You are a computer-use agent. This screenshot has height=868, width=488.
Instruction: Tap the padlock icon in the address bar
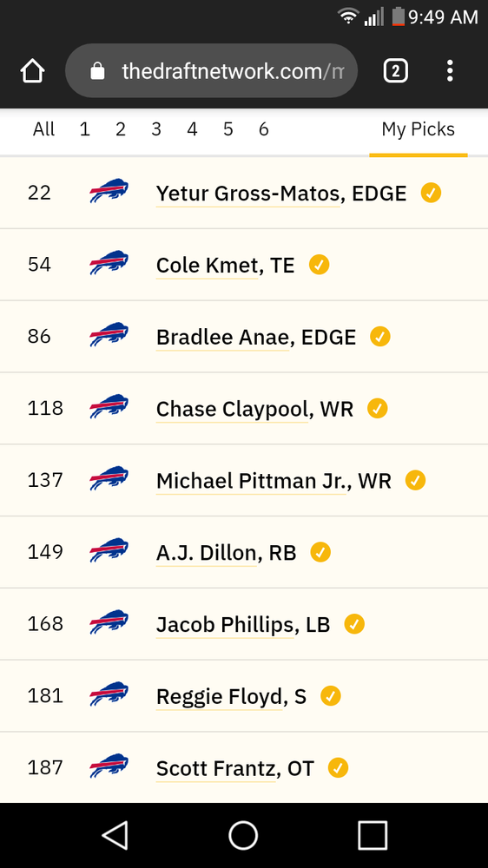97,71
